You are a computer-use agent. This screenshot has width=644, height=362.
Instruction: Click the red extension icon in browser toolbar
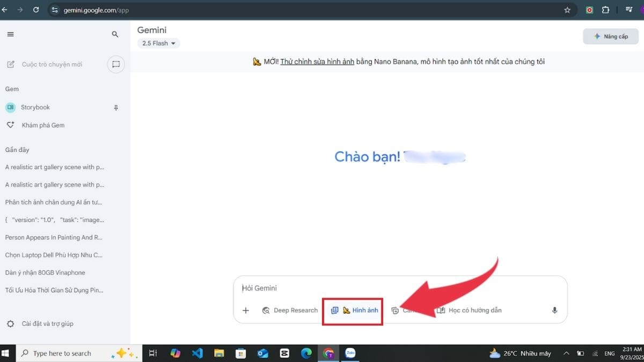[x=589, y=10]
